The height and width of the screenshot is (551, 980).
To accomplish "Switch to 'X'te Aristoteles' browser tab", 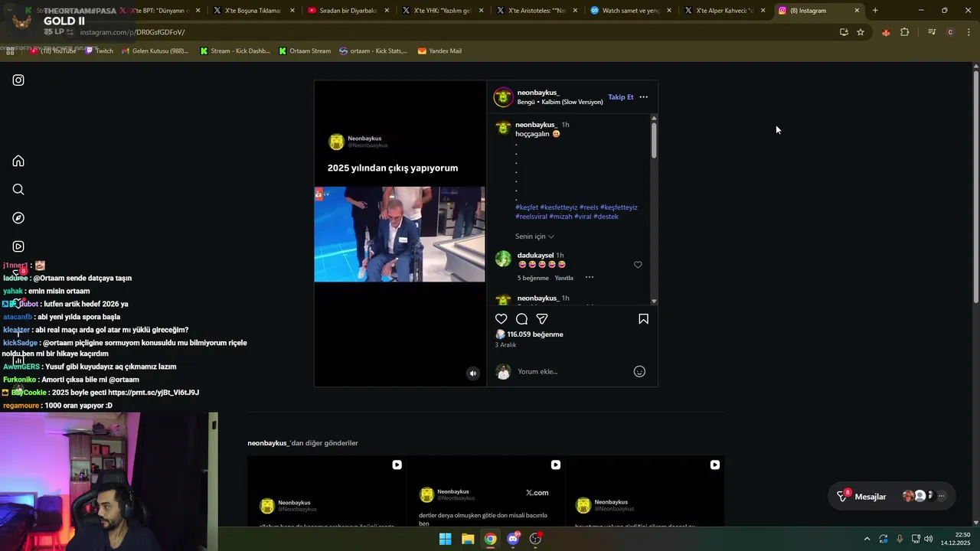I will (x=537, y=11).
